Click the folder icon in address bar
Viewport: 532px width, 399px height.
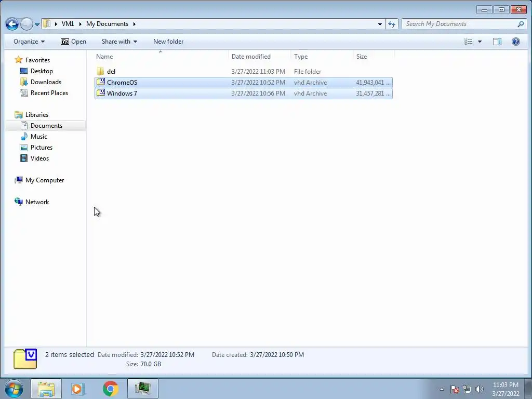[x=47, y=24]
